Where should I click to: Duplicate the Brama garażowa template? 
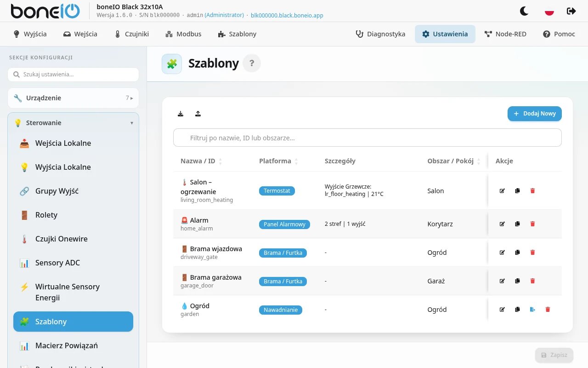(x=517, y=281)
